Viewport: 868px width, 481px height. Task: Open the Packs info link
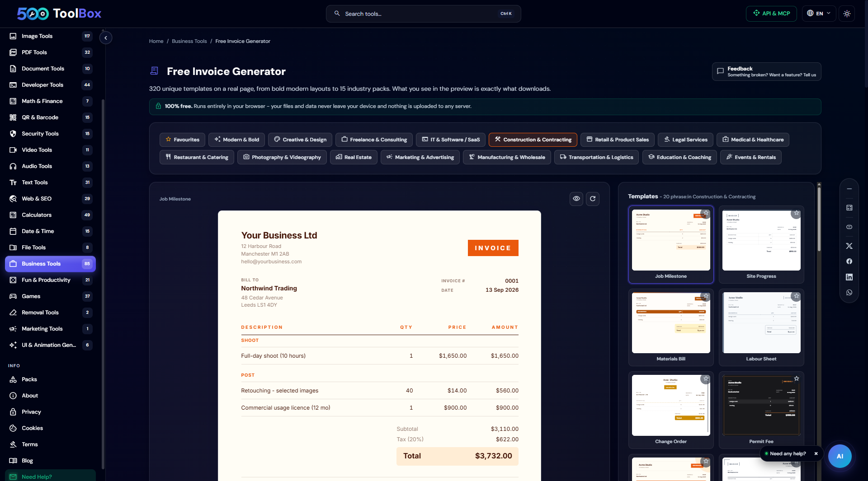[x=50, y=379]
